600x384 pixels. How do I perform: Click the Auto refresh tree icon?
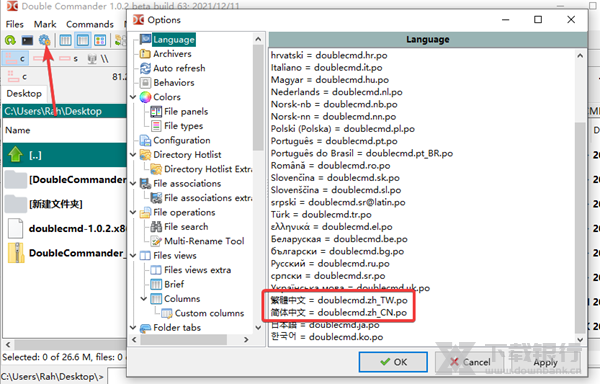point(145,68)
